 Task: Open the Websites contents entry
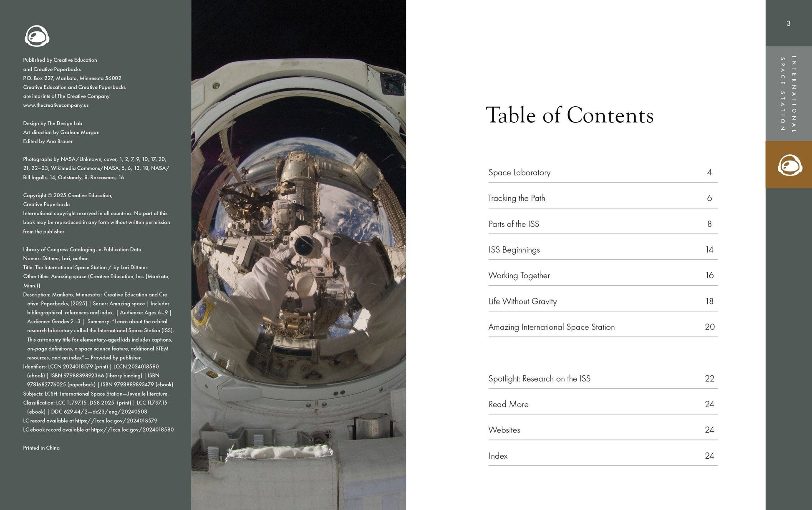click(x=504, y=430)
